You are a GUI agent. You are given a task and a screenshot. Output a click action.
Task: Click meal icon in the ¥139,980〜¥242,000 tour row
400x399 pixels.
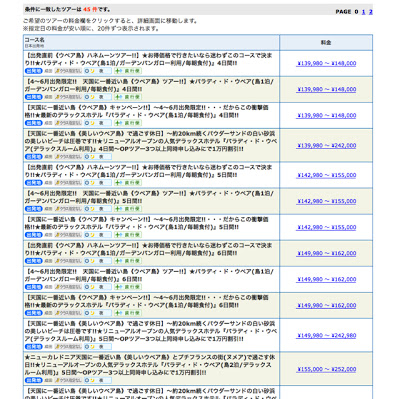(x=98, y=157)
